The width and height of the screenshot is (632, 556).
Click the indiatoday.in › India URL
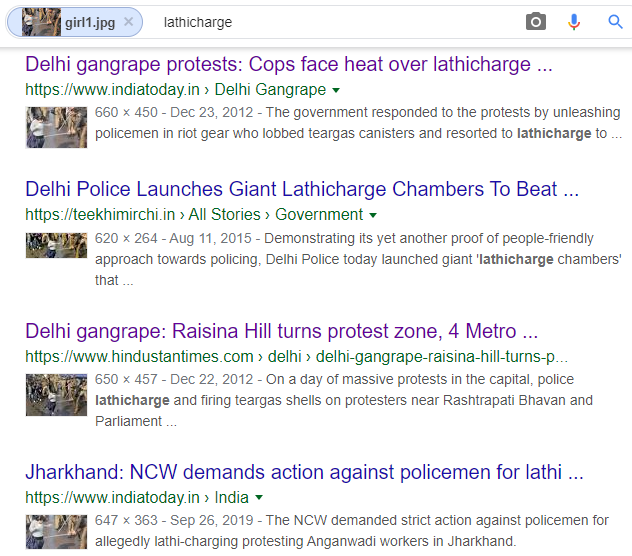(x=137, y=497)
